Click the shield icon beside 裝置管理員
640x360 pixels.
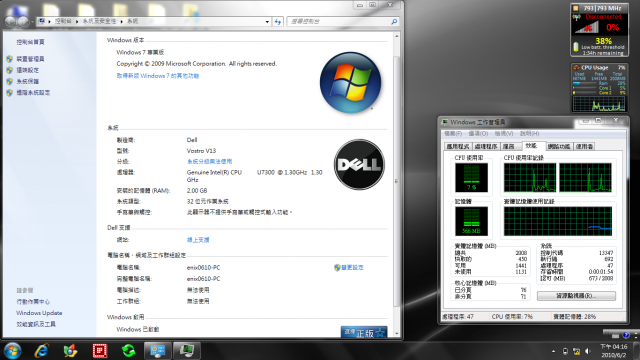tap(9, 59)
